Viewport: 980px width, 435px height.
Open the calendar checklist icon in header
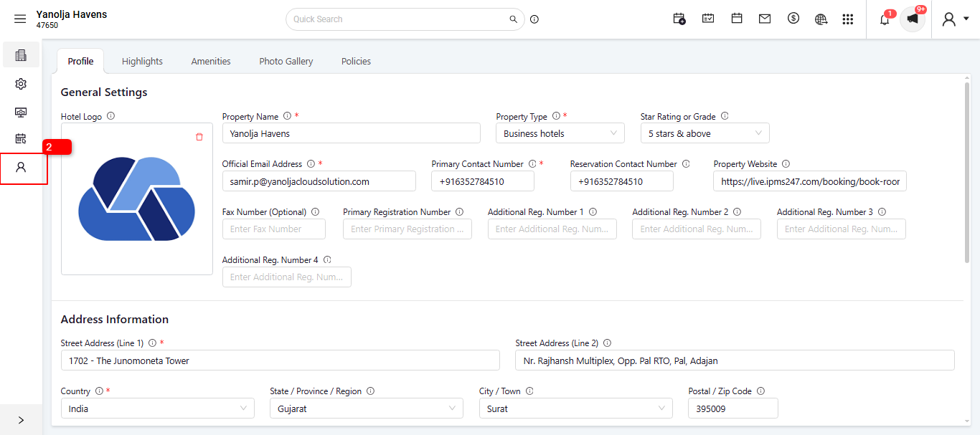(x=708, y=19)
